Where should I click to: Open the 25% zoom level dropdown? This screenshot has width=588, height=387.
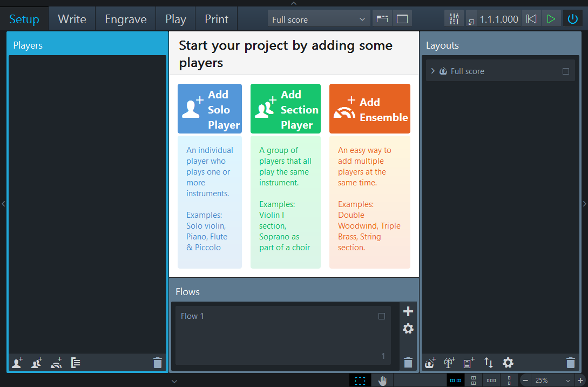click(x=551, y=381)
